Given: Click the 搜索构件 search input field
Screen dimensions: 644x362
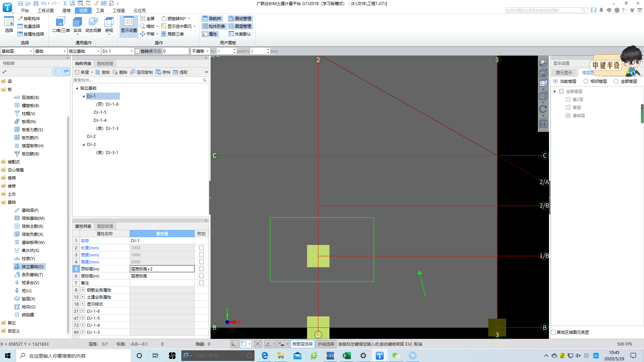Looking at the screenshot, I should coord(137,80).
